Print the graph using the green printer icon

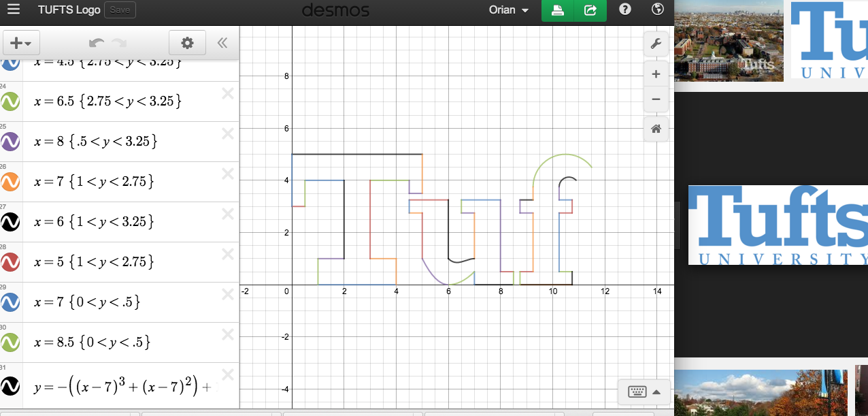coord(557,11)
